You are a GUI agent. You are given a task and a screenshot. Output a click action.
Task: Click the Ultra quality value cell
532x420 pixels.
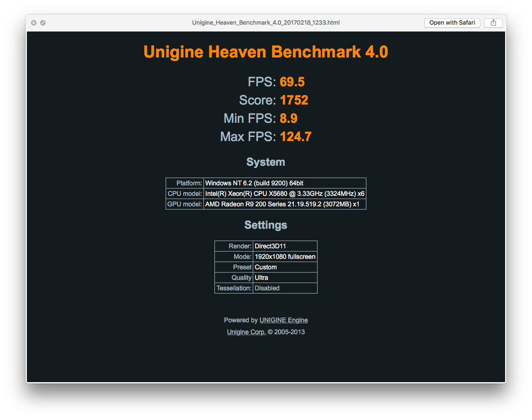(x=285, y=278)
